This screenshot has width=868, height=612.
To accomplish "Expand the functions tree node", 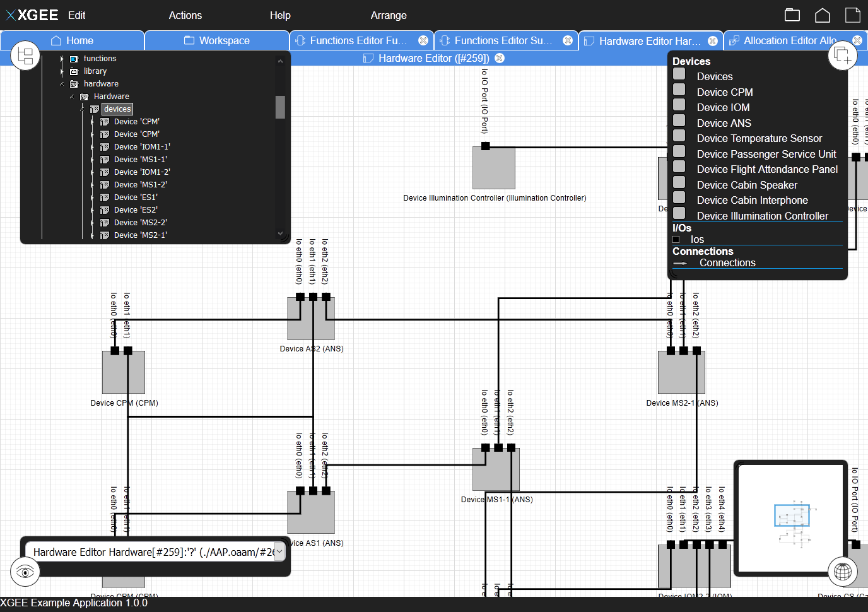I will (62, 59).
